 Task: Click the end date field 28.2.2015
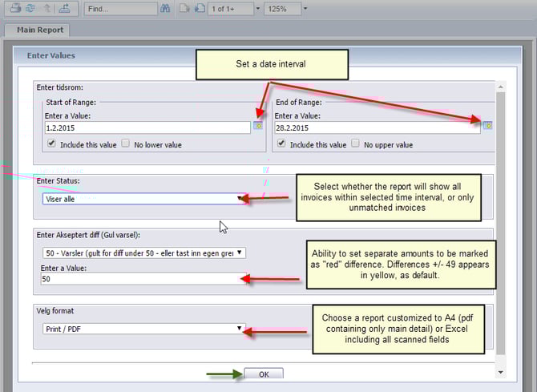pos(378,127)
